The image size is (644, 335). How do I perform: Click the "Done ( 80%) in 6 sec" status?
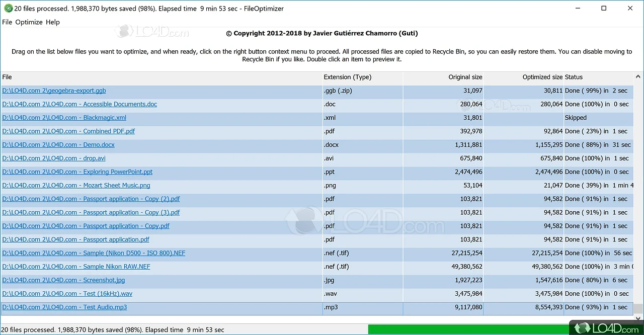click(x=596, y=280)
